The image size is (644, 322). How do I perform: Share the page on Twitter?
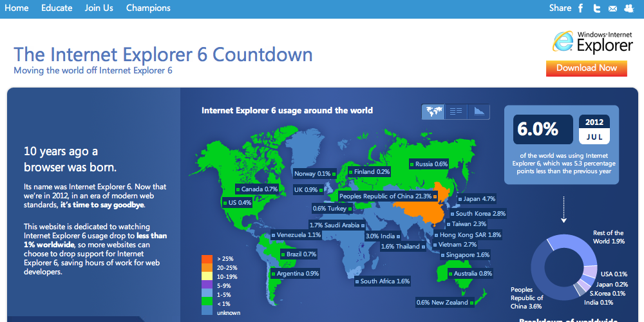[x=597, y=8]
